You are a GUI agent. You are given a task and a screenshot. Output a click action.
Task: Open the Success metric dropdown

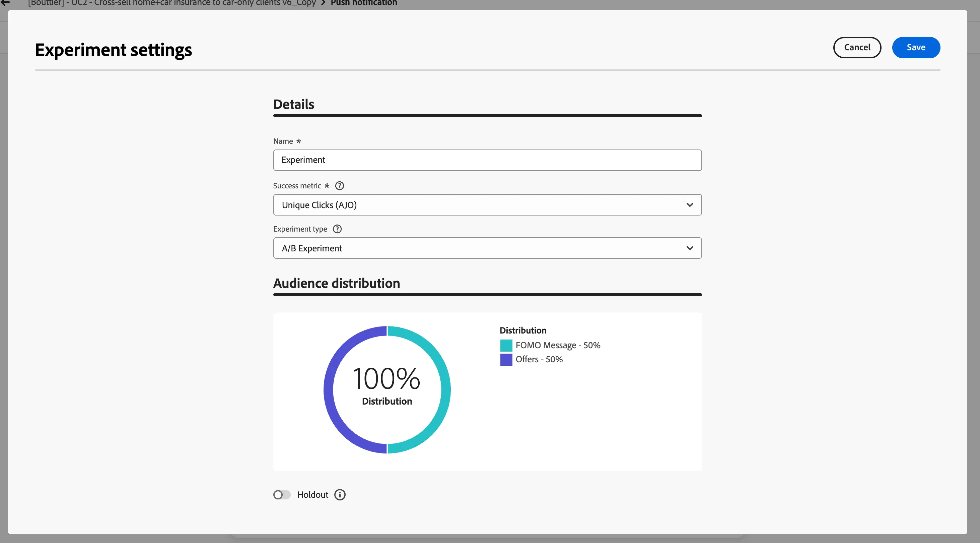tap(487, 205)
